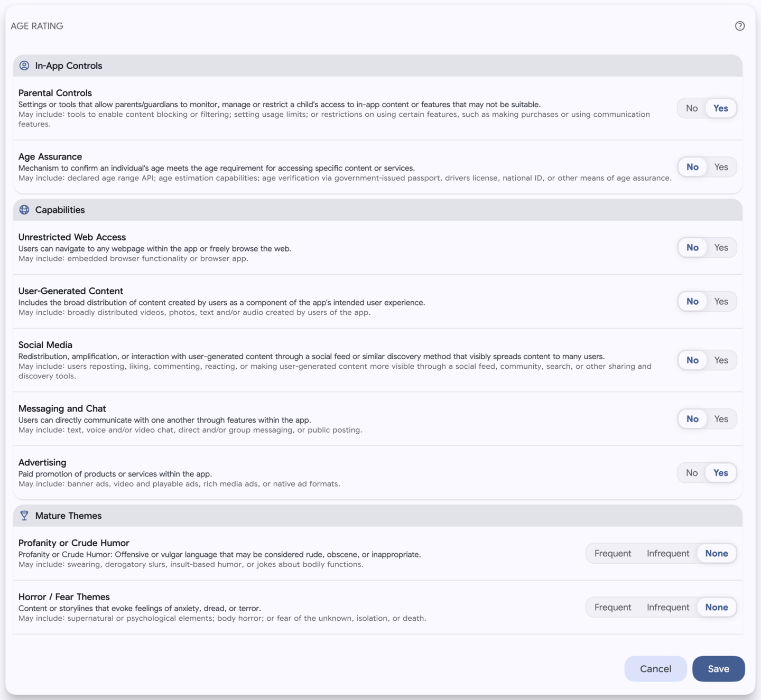Choose Infrequent for Profanity or Crude Humor
This screenshot has width=761, height=700.
(x=668, y=553)
